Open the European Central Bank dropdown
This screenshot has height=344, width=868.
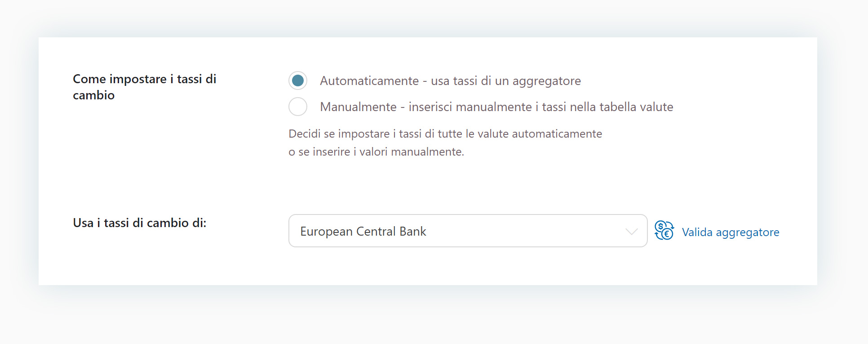468,231
